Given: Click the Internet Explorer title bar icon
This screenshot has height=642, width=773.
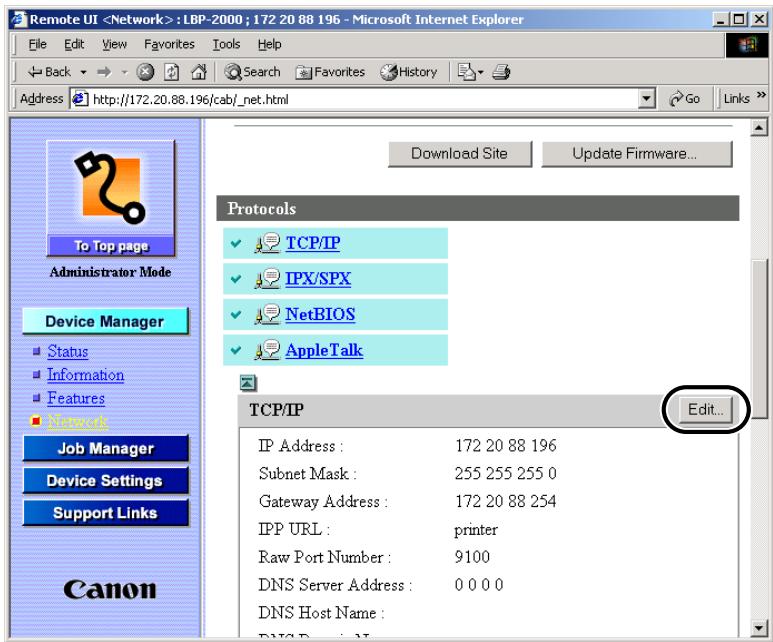Looking at the screenshot, I should [x=19, y=19].
